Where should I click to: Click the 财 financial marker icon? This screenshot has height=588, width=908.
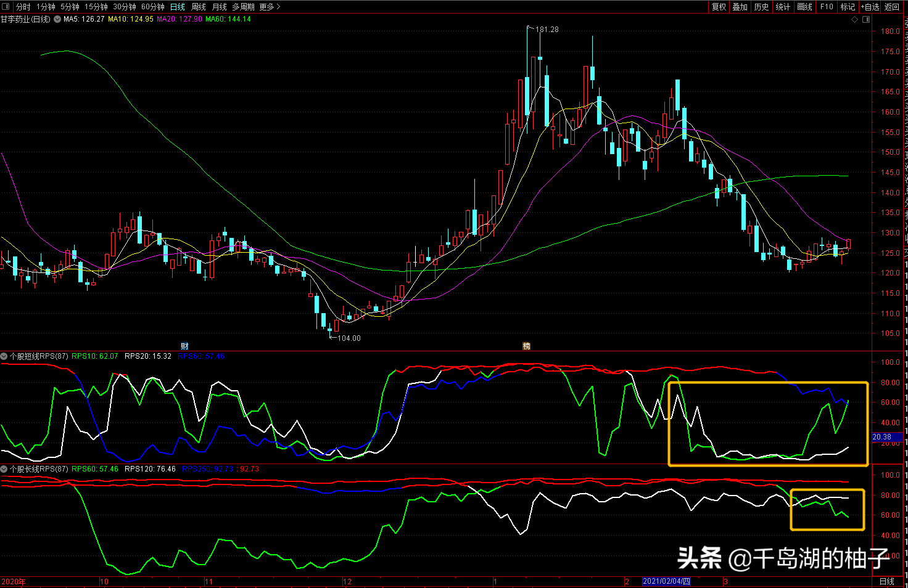pyautogui.click(x=184, y=346)
